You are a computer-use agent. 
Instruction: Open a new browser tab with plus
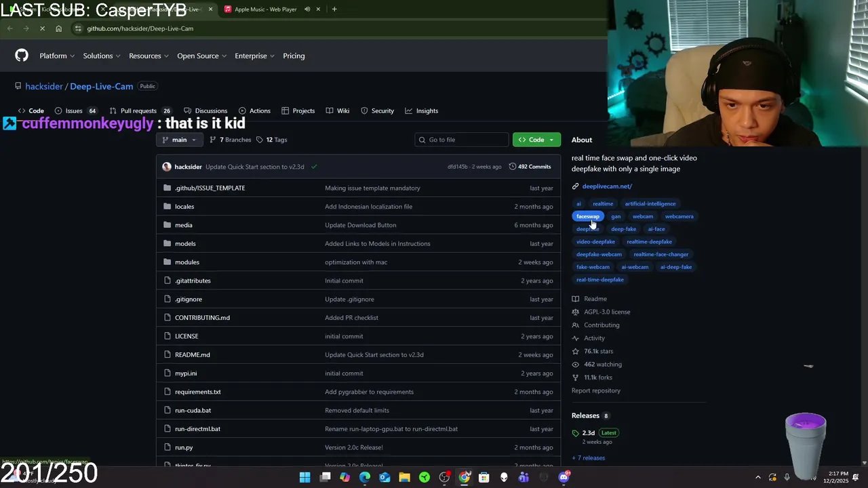point(334,9)
